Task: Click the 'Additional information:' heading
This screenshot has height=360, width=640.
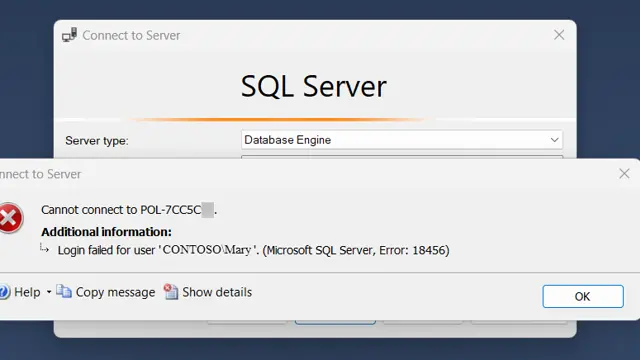Action: pos(107,232)
